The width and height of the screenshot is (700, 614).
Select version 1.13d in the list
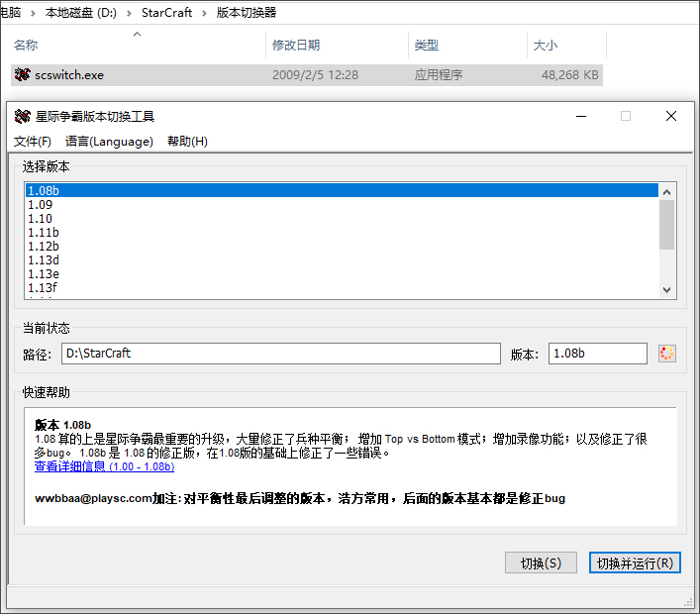coord(342,259)
